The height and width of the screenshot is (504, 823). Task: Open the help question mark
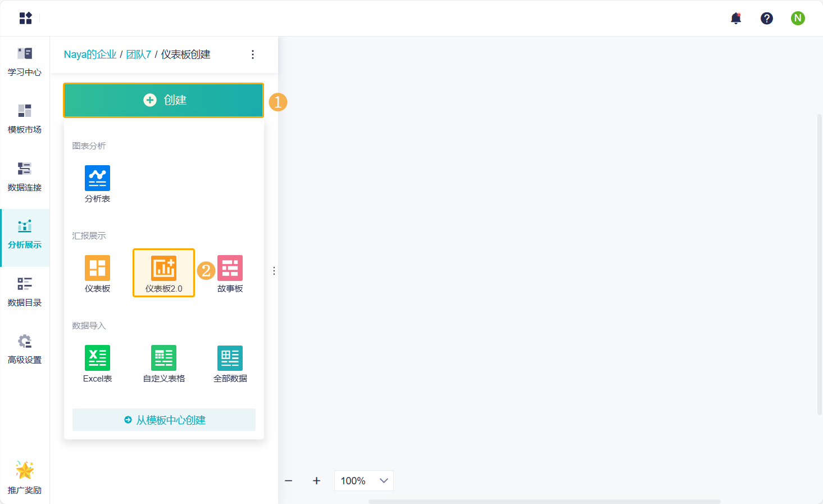tap(767, 19)
